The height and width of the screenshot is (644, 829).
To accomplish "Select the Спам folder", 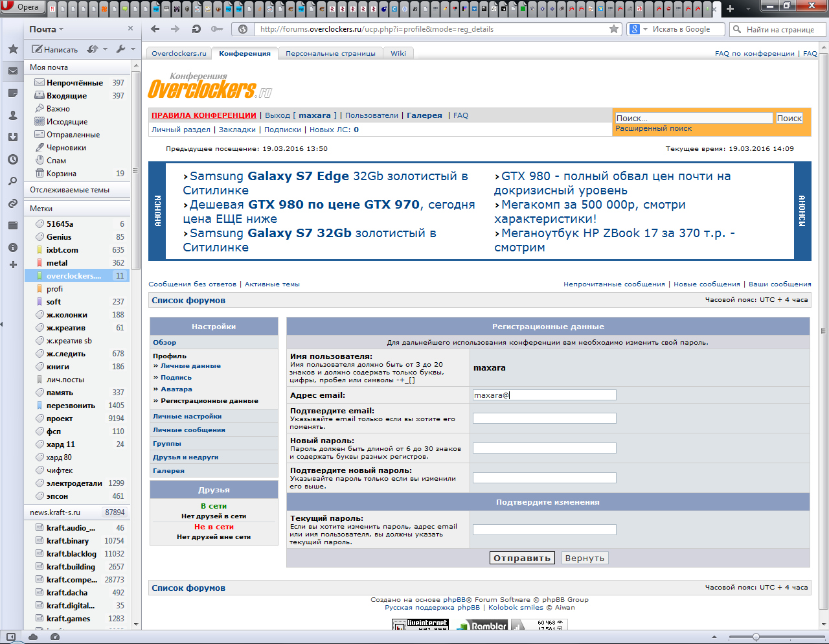I will [x=78, y=161].
